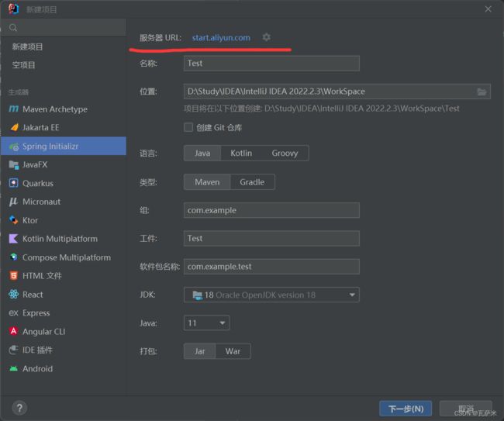Click the 工件 field containing Test

pyautogui.click(x=271, y=239)
